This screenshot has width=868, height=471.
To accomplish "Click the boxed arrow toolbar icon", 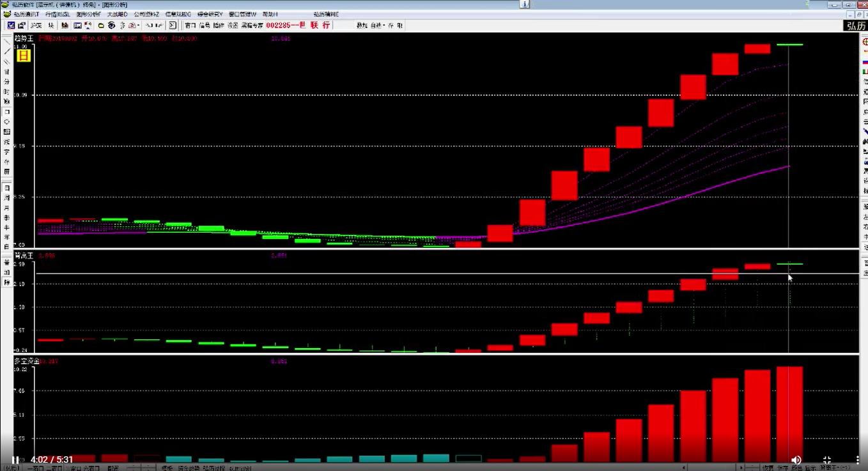I will (x=173, y=26).
